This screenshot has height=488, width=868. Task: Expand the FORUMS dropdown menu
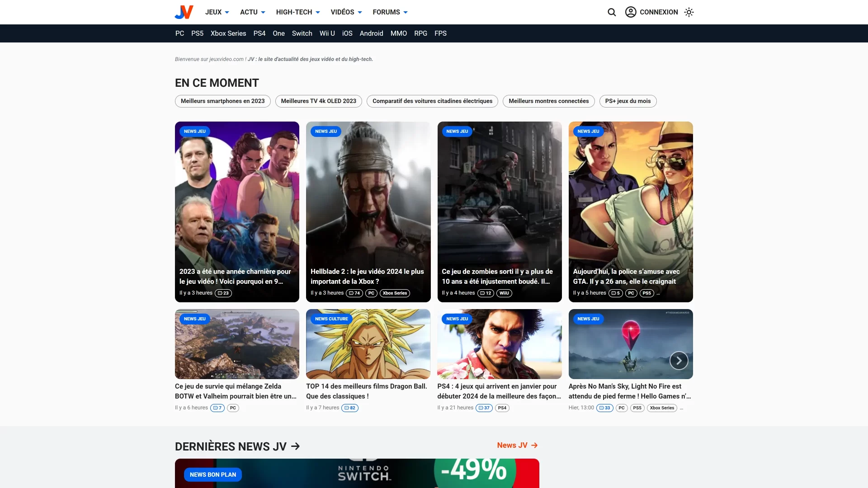pyautogui.click(x=390, y=12)
